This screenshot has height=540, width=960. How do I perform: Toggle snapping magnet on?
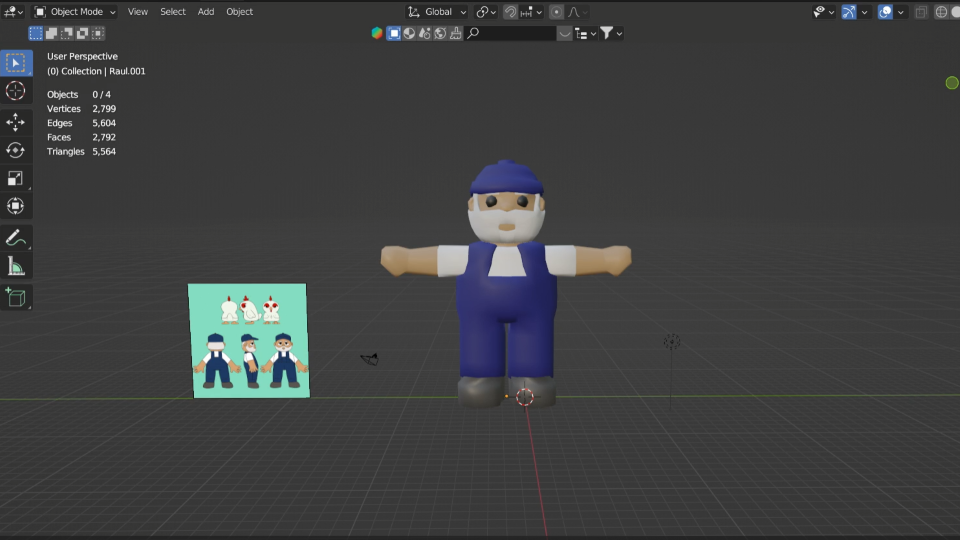[x=510, y=12]
